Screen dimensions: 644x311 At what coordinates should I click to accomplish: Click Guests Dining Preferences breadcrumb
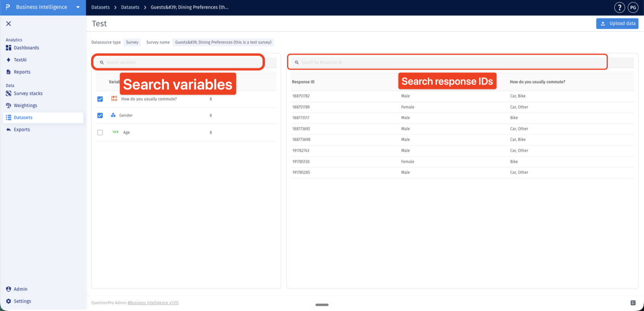click(x=190, y=7)
